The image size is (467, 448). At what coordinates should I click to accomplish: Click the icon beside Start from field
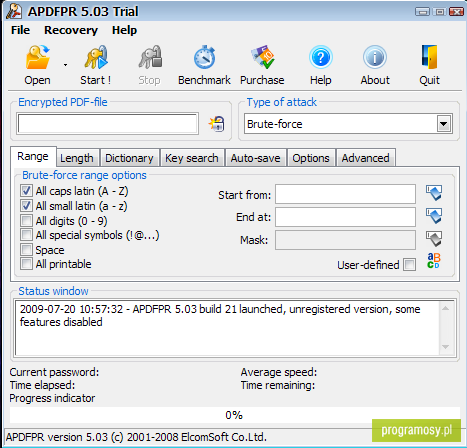pos(434,193)
